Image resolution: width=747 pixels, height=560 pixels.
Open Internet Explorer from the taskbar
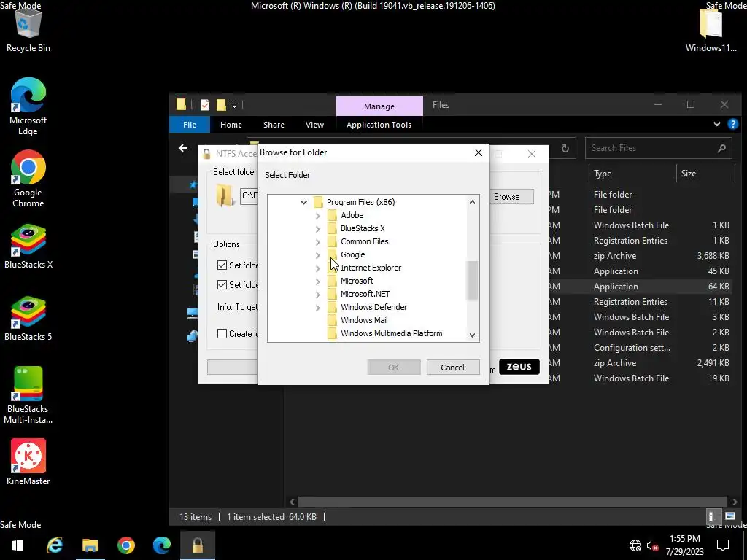click(54, 545)
